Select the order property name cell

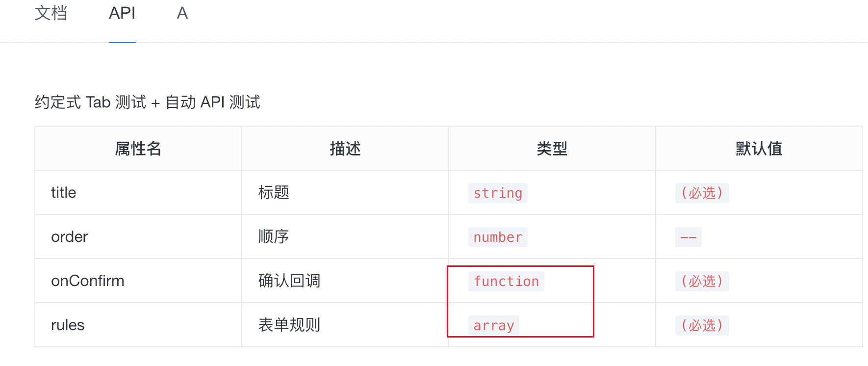[x=70, y=237]
